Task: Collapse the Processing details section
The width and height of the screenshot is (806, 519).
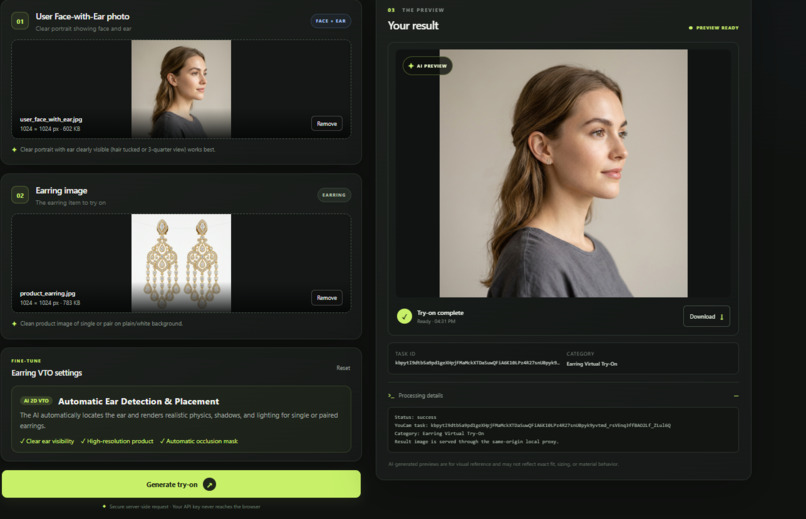Action: pyautogui.click(x=736, y=396)
